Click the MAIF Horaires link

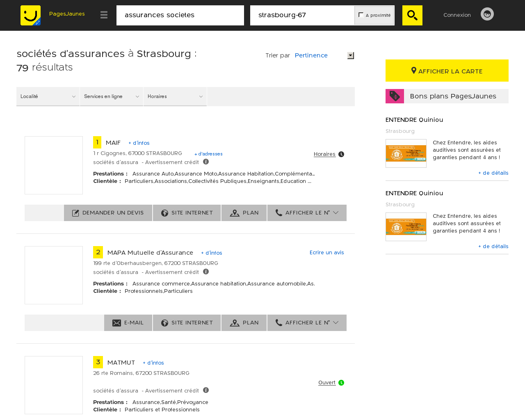(x=324, y=154)
